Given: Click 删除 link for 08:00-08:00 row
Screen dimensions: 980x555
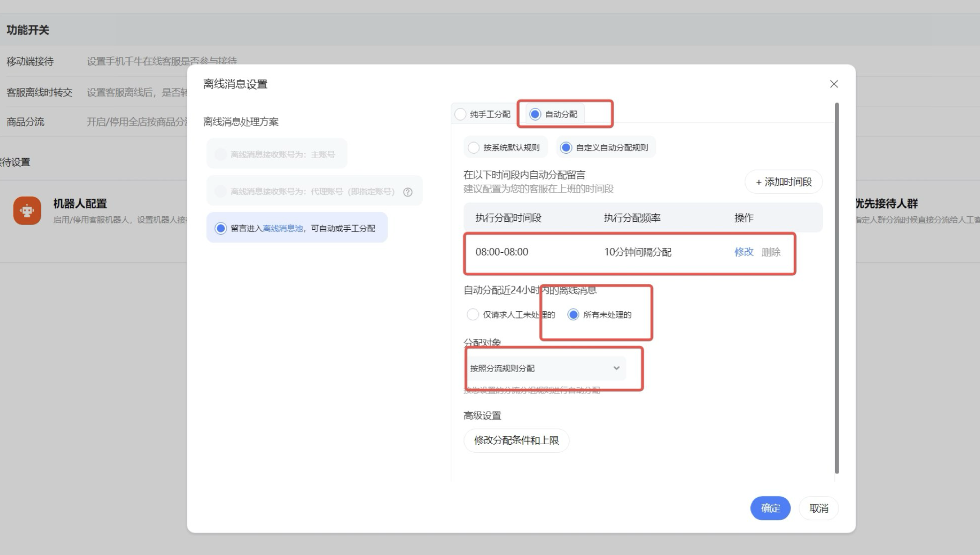Looking at the screenshot, I should (x=771, y=252).
